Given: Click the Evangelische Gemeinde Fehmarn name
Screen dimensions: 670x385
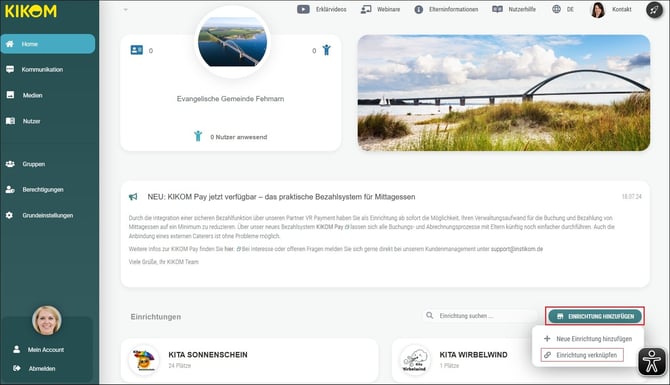Looking at the screenshot, I should pos(230,99).
